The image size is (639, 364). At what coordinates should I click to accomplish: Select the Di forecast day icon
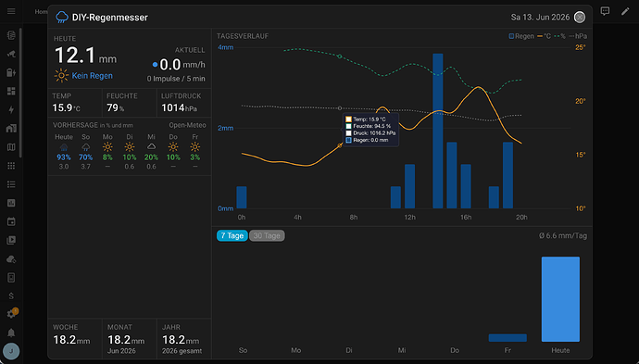coord(130,146)
